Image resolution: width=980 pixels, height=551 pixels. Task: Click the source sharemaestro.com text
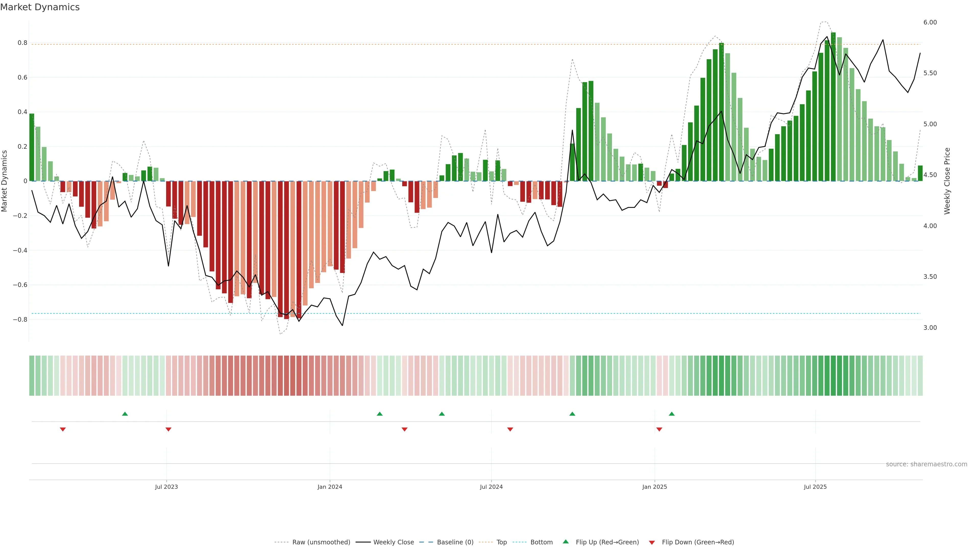[x=926, y=464]
